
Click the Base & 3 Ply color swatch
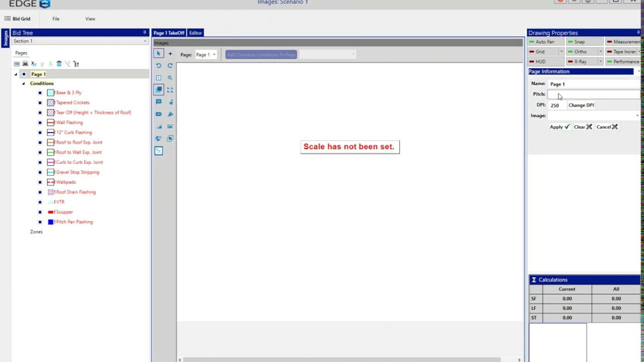[x=50, y=93]
